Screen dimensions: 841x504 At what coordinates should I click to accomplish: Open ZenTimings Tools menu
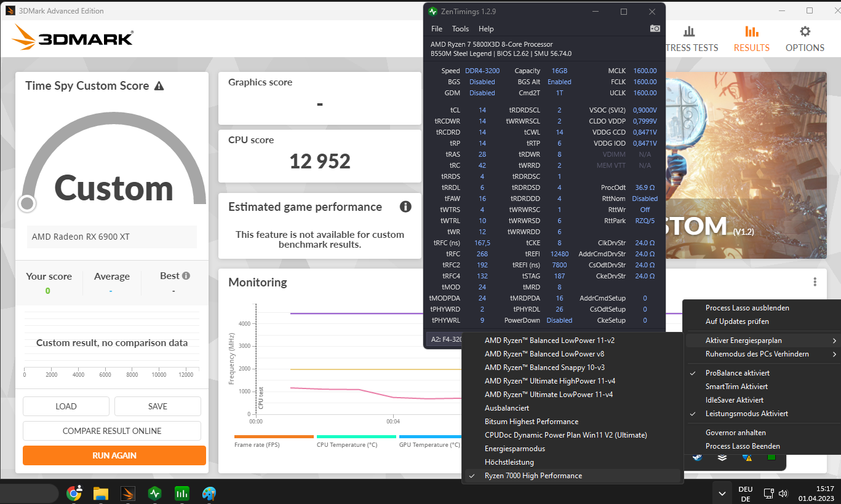point(460,29)
